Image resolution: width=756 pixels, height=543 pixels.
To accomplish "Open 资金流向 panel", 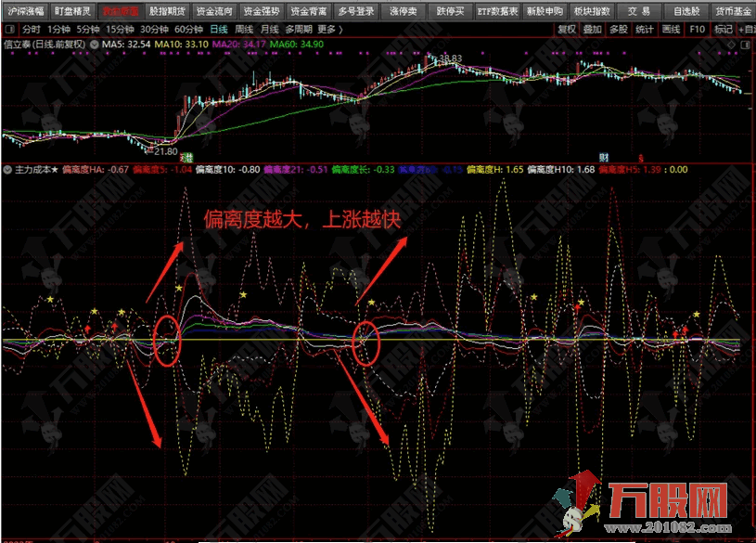I will point(214,10).
